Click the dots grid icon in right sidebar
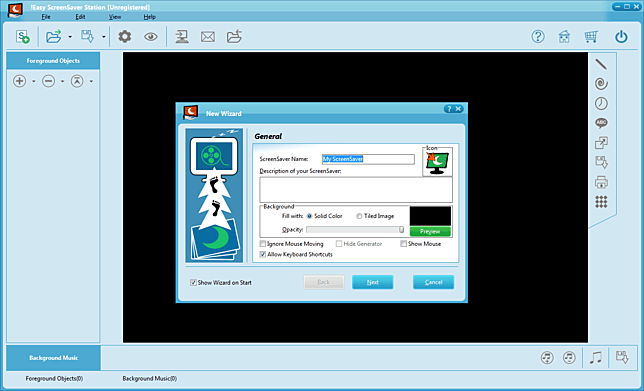This screenshot has height=391, width=644. point(601,202)
